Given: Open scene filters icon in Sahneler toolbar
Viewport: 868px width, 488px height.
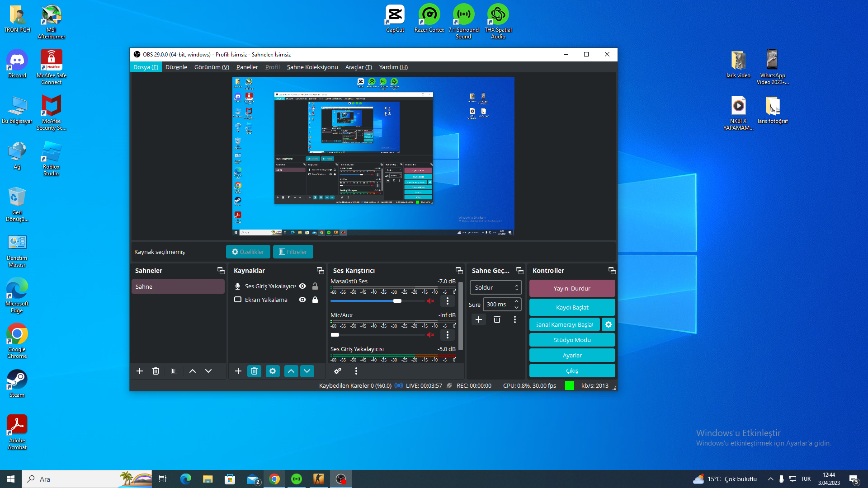Looking at the screenshot, I should coord(174,371).
